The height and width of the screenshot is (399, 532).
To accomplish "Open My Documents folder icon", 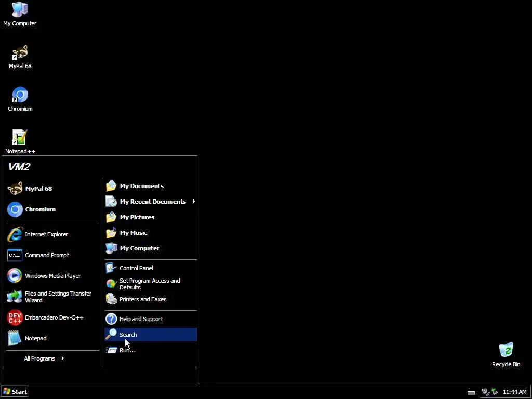I will pyautogui.click(x=111, y=186).
